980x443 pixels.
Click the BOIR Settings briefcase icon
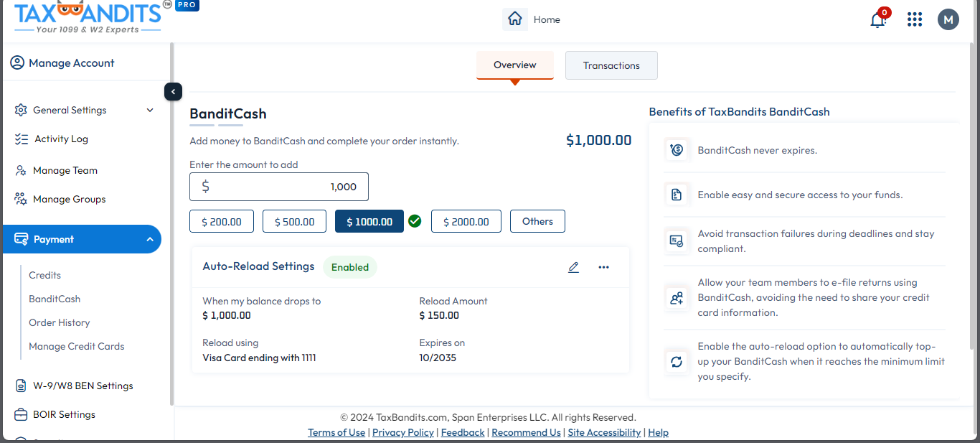22,415
